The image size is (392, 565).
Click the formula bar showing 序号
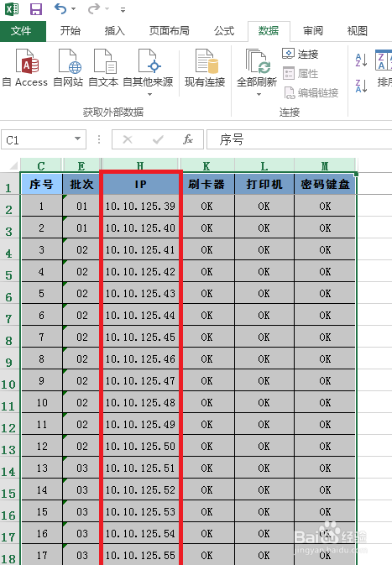click(299, 139)
